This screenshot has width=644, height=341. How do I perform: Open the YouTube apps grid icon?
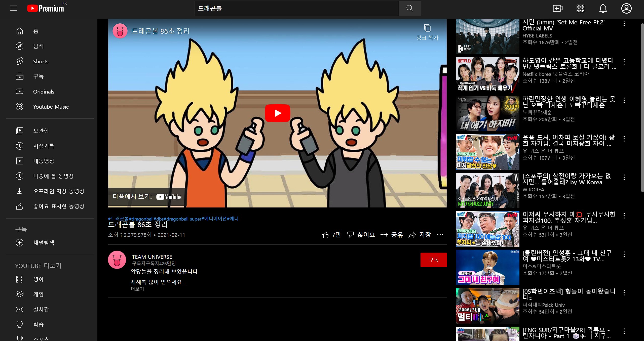pos(580,8)
